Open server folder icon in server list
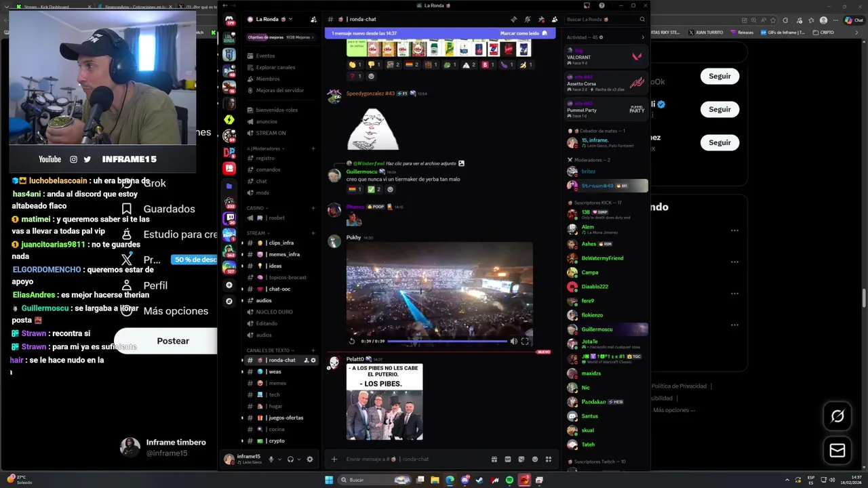The width and height of the screenshot is (868, 488). pos(229,186)
